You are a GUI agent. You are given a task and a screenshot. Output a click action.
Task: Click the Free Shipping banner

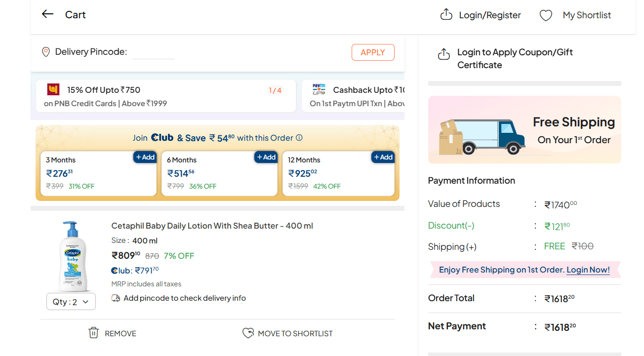[524, 130]
